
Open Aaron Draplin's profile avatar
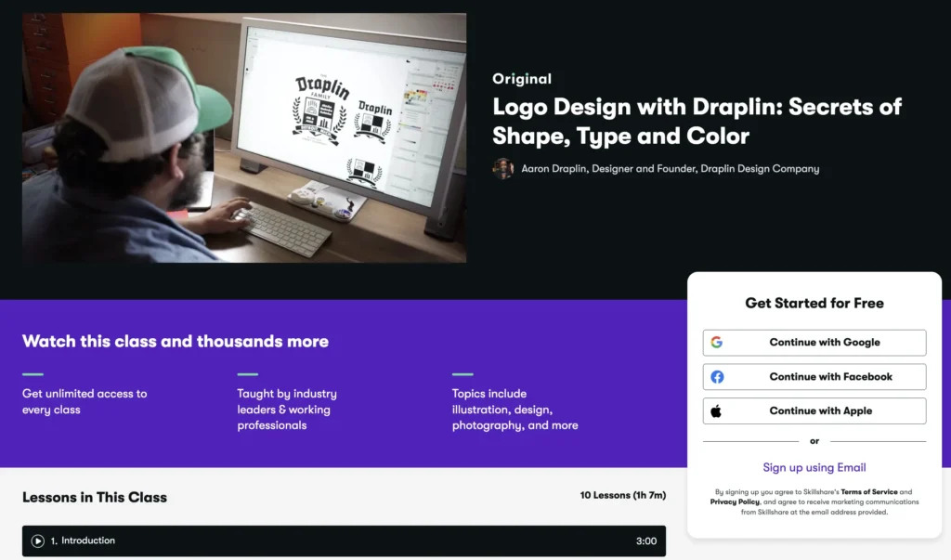502,169
